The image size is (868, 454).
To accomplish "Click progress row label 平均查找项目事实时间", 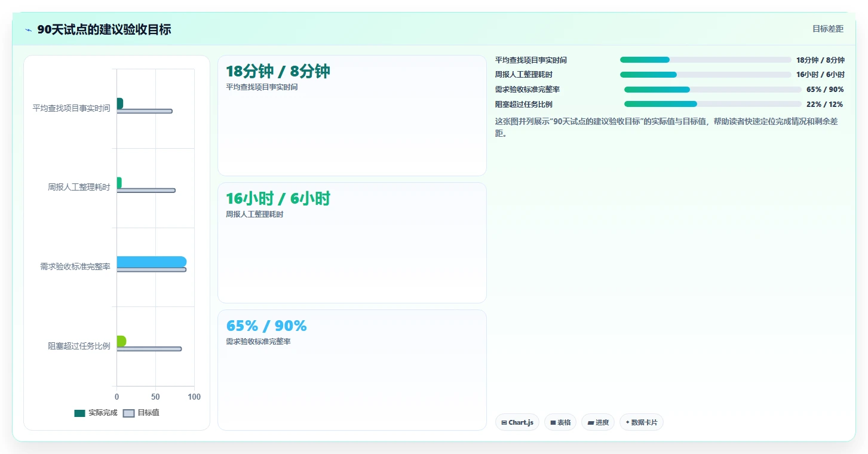I will click(x=531, y=60).
